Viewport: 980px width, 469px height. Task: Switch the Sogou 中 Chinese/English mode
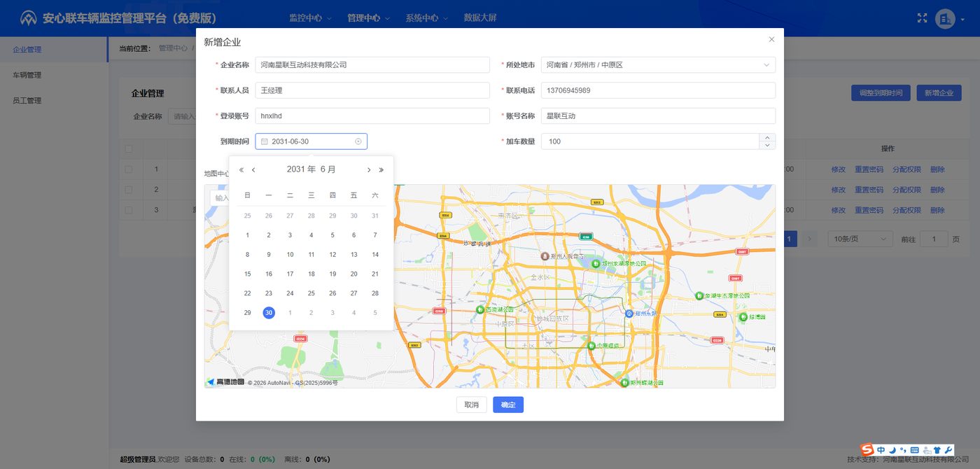pyautogui.click(x=881, y=449)
